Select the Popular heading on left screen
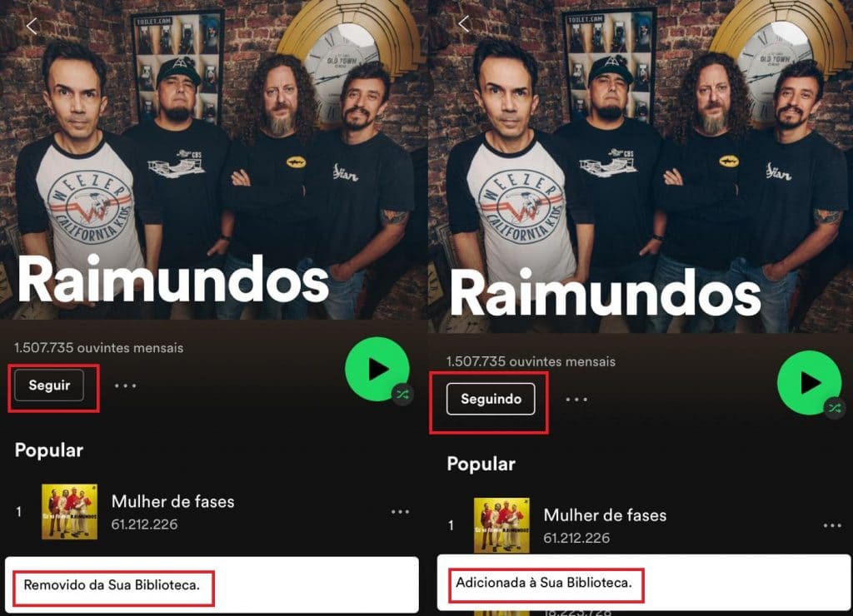 click(x=49, y=450)
